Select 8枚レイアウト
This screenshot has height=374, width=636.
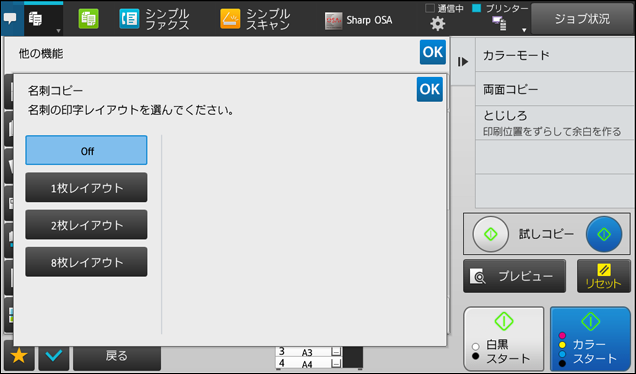click(86, 262)
